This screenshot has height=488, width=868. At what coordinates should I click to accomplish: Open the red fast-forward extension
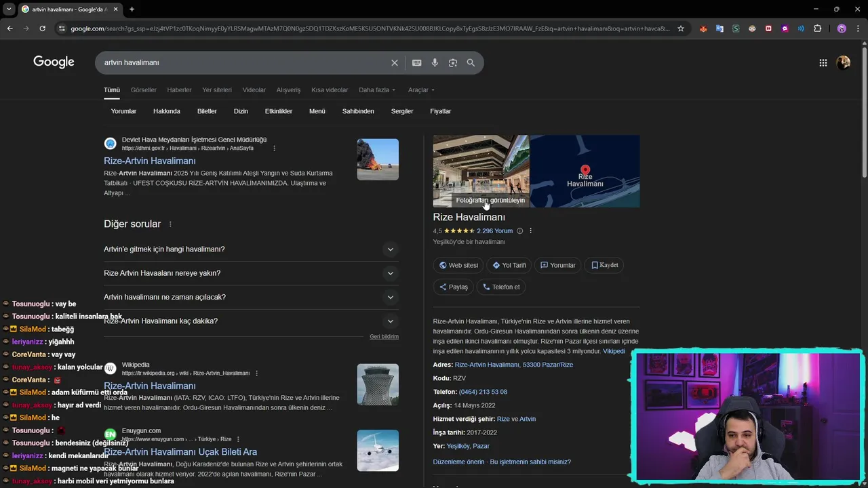[768, 28]
